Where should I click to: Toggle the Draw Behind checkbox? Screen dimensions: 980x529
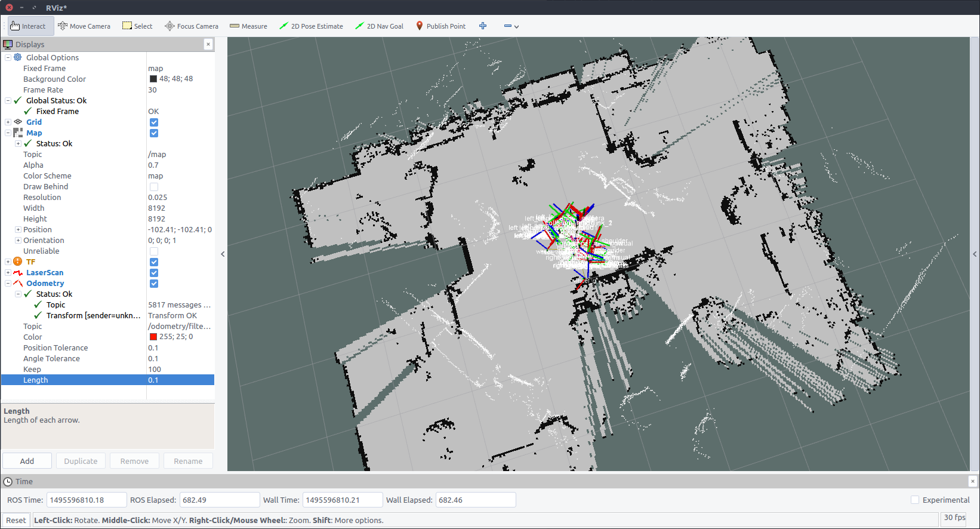coord(154,186)
